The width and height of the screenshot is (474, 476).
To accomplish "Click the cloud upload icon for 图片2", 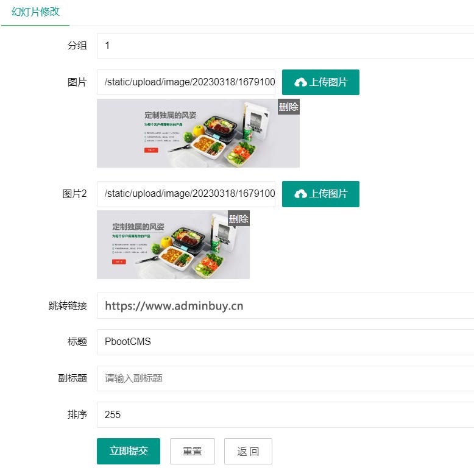I will [x=300, y=194].
